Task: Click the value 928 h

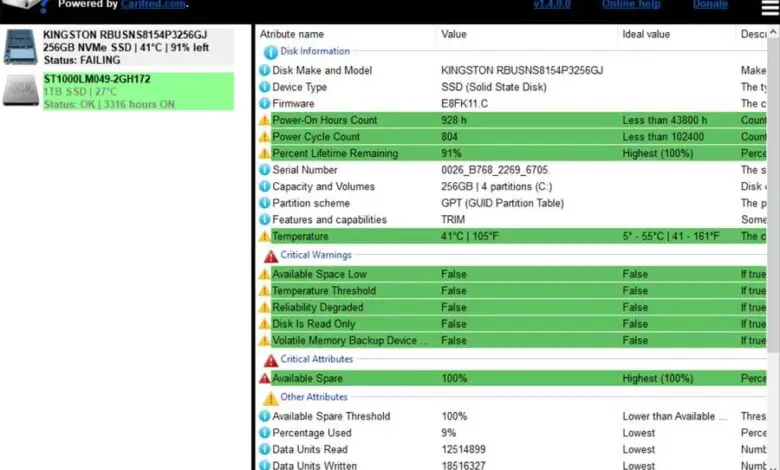Action: pos(454,120)
